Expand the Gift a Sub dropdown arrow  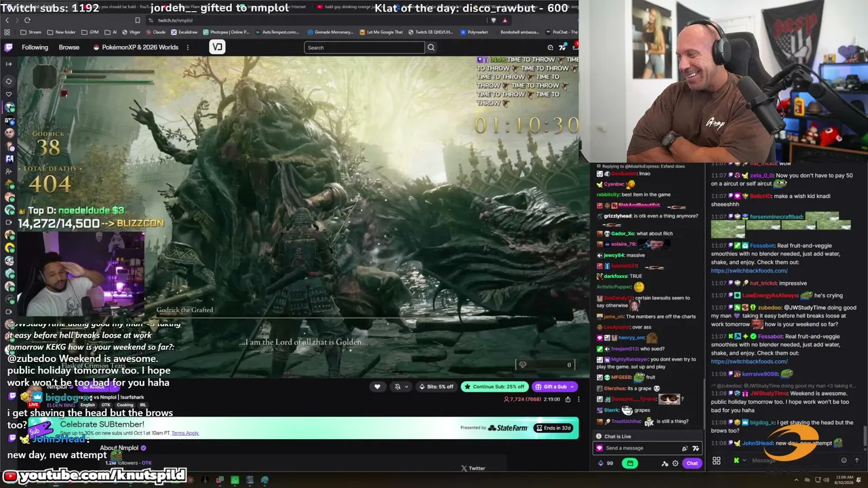tap(572, 387)
